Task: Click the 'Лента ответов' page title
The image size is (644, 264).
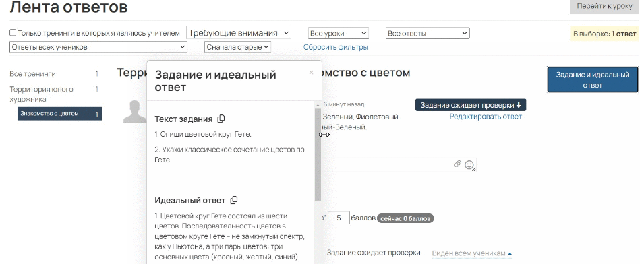Action: tap(69, 7)
